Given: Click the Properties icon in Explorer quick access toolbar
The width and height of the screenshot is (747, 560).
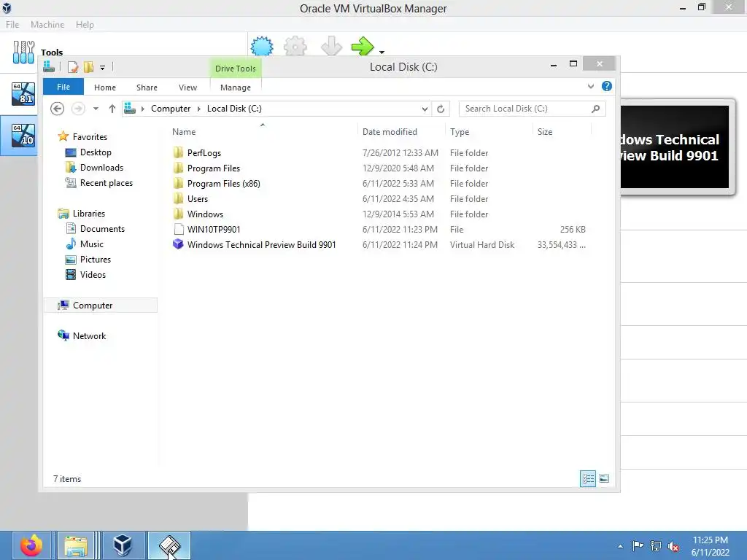Looking at the screenshot, I should 73,67.
